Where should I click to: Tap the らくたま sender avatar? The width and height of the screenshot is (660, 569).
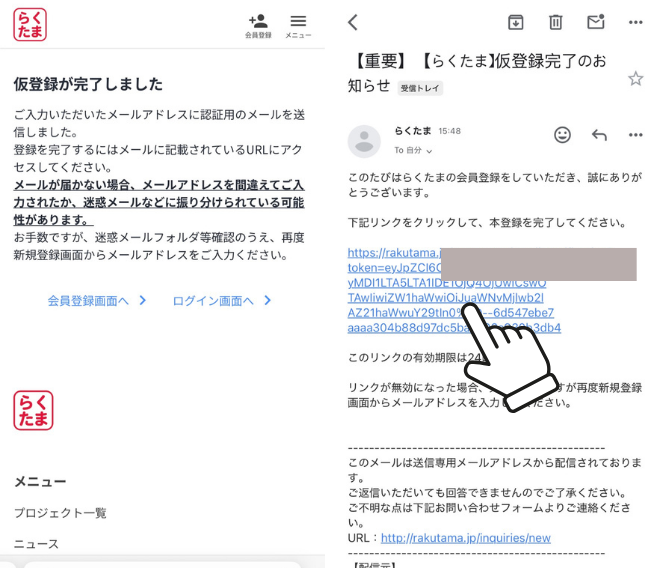[363, 140]
